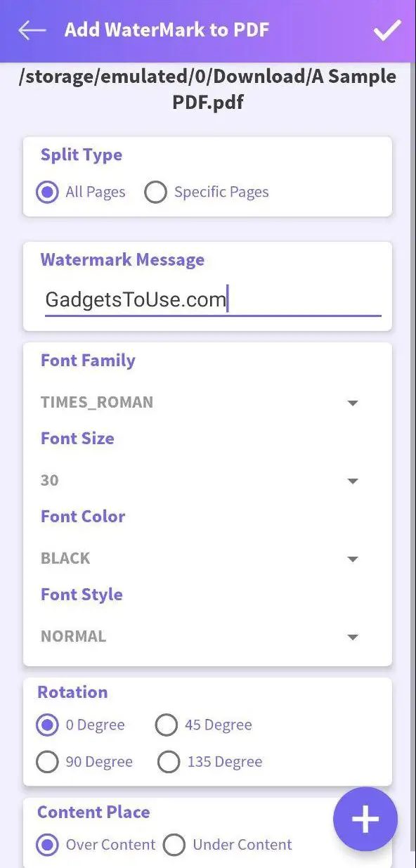Screen dimensions: 416x868
Task: Click the TIMES_ROMAN font value
Action: [x=97, y=403]
